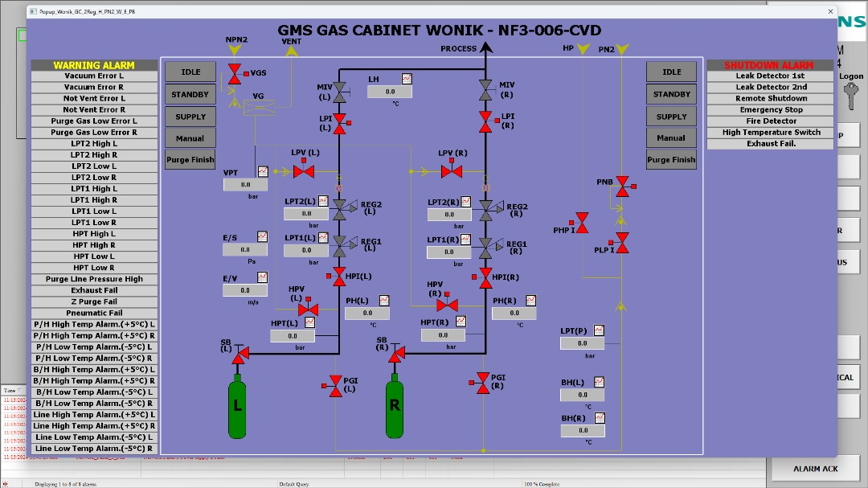Select the green L gas cylinder
Viewport: 868px width, 488px height.
(x=237, y=406)
